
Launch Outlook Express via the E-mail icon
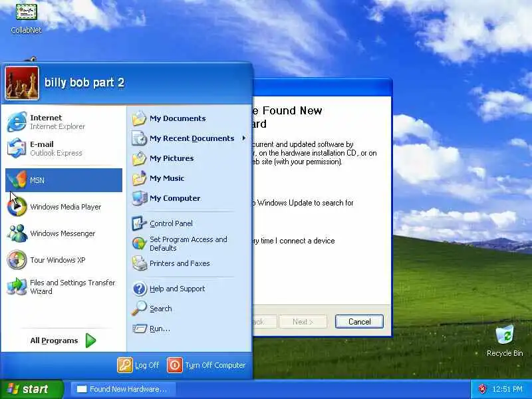(16, 148)
